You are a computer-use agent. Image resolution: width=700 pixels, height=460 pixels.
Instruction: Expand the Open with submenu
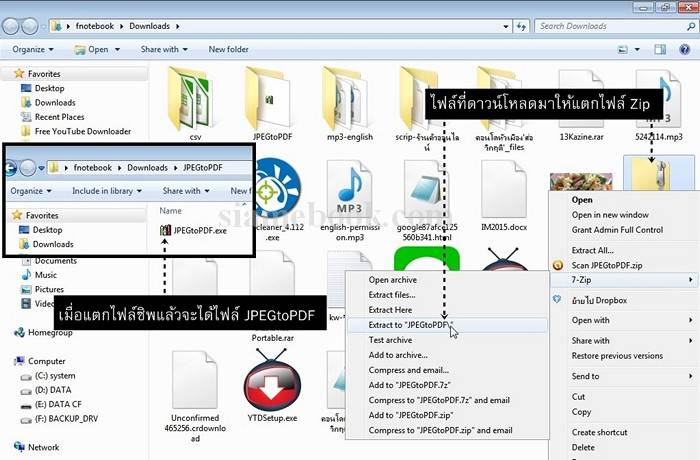tap(624, 320)
